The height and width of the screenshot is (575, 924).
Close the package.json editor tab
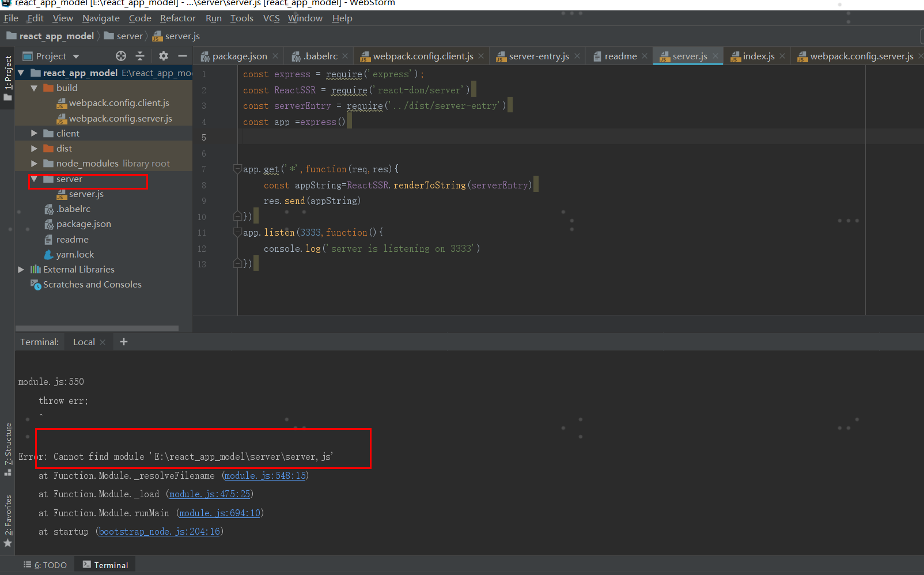click(x=275, y=56)
